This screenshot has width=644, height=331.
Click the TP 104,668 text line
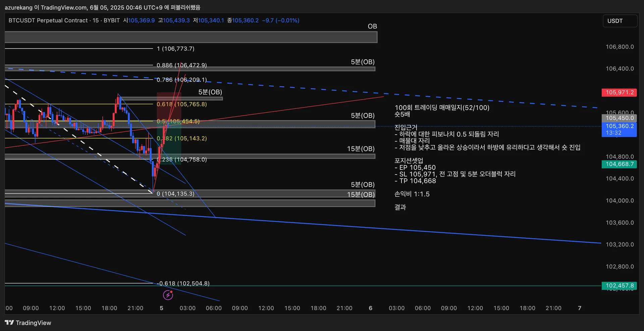coord(415,181)
